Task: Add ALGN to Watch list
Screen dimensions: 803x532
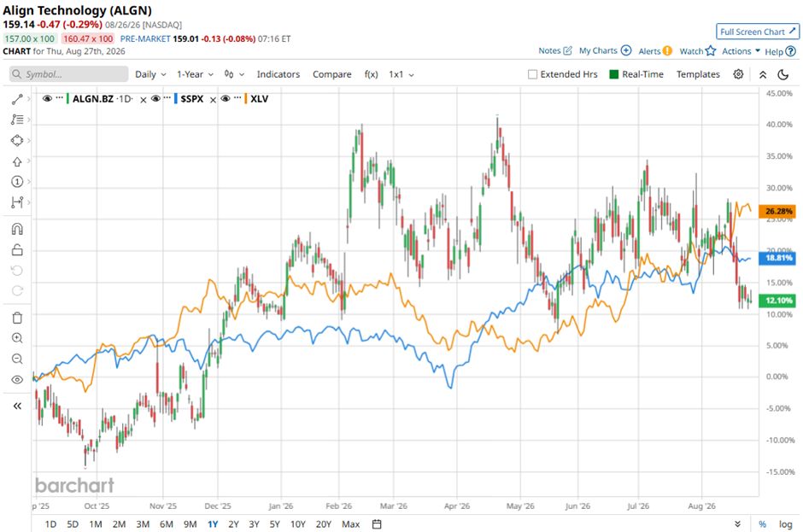Action: tap(698, 50)
